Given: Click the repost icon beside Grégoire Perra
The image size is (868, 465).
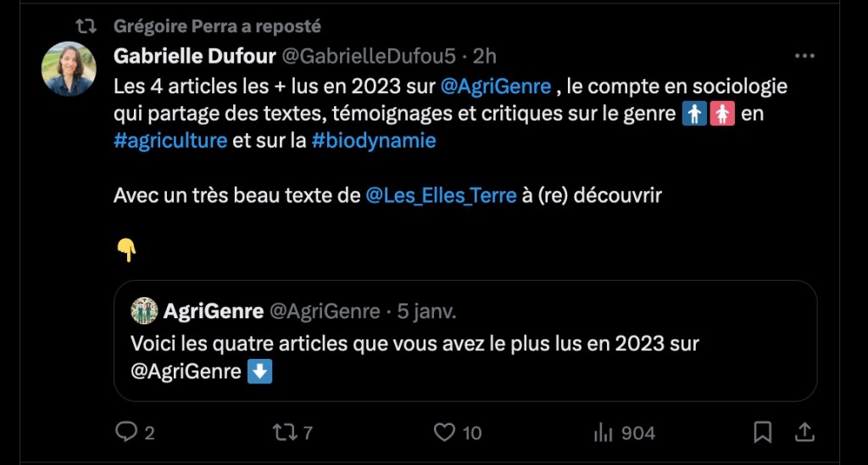Looking at the screenshot, I should [86, 26].
